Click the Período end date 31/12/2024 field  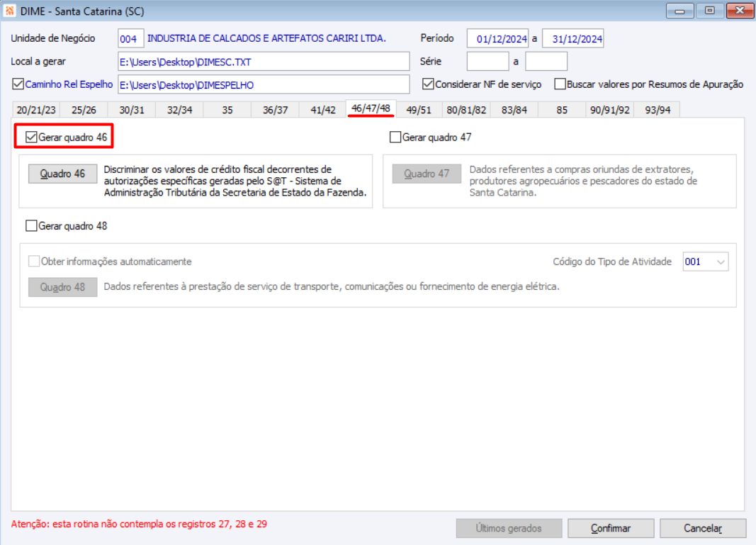572,38
